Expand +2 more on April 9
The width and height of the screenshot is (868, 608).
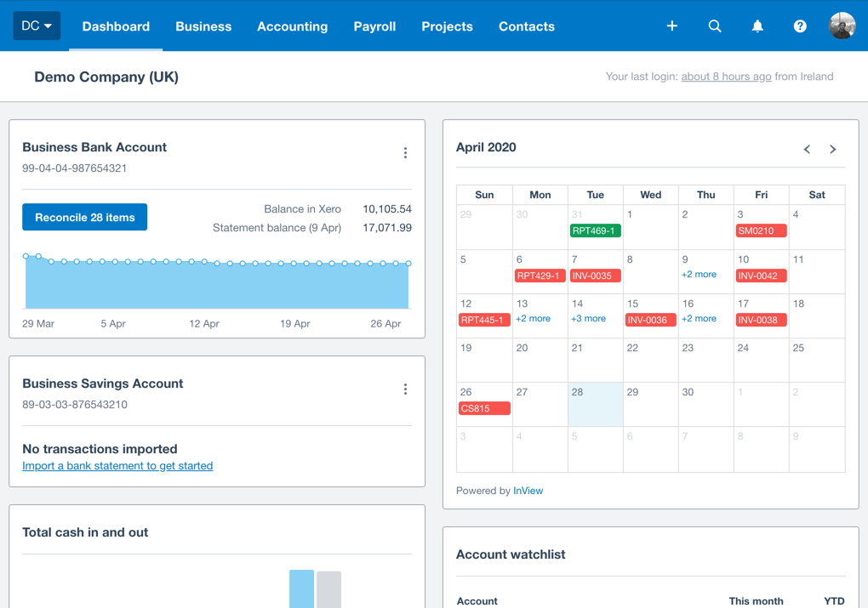tap(699, 275)
